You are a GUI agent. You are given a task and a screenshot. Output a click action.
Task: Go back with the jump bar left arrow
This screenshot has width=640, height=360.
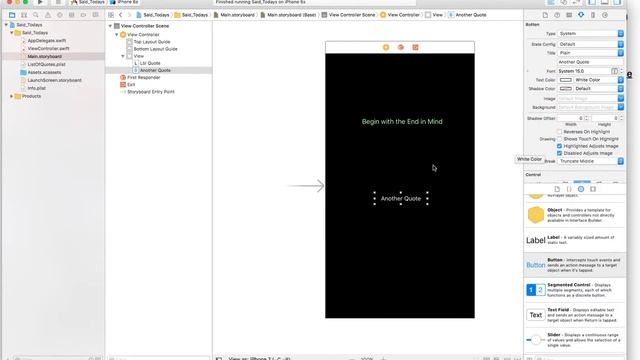pyautogui.click(x=121, y=15)
